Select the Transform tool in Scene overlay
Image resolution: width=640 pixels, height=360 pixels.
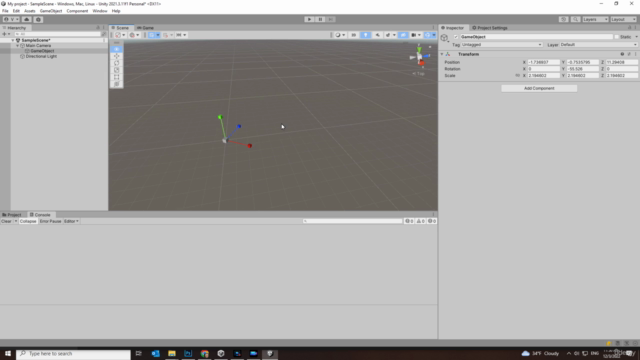click(116, 84)
